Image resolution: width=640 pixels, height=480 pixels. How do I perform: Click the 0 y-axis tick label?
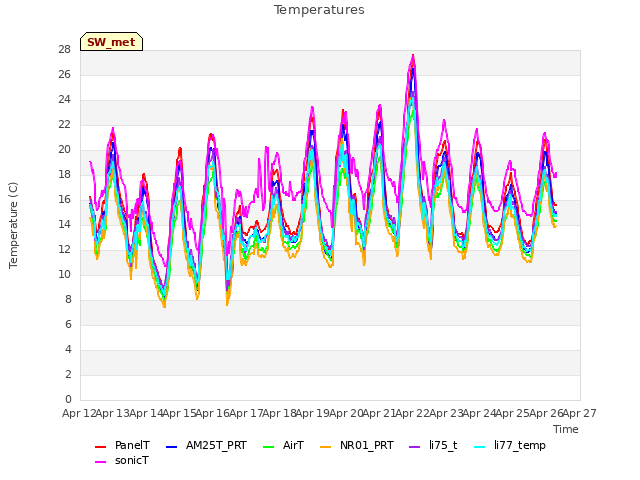click(x=68, y=400)
